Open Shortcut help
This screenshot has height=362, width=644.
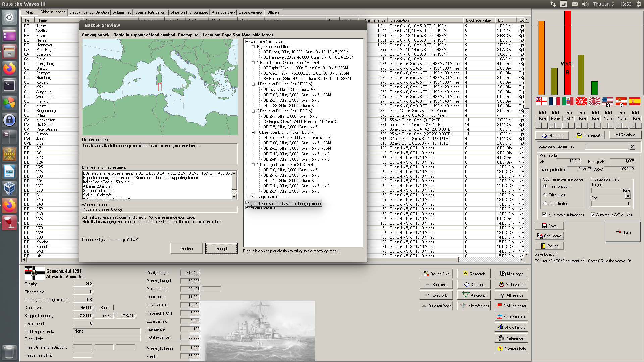(511, 349)
